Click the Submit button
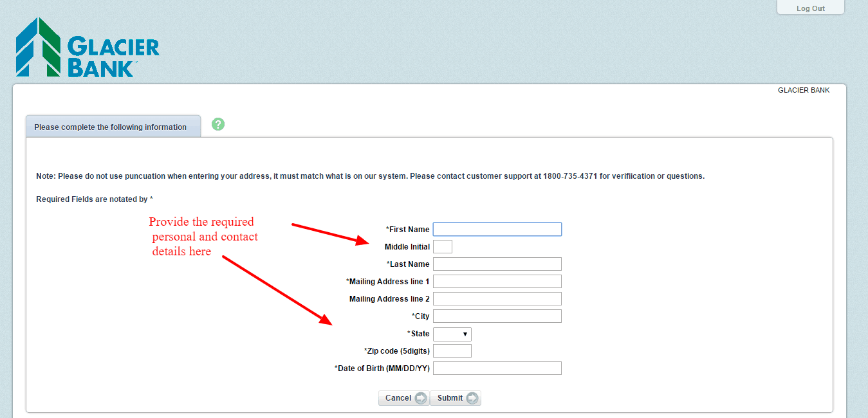Screen dimensions: 868x418 coord(456,398)
